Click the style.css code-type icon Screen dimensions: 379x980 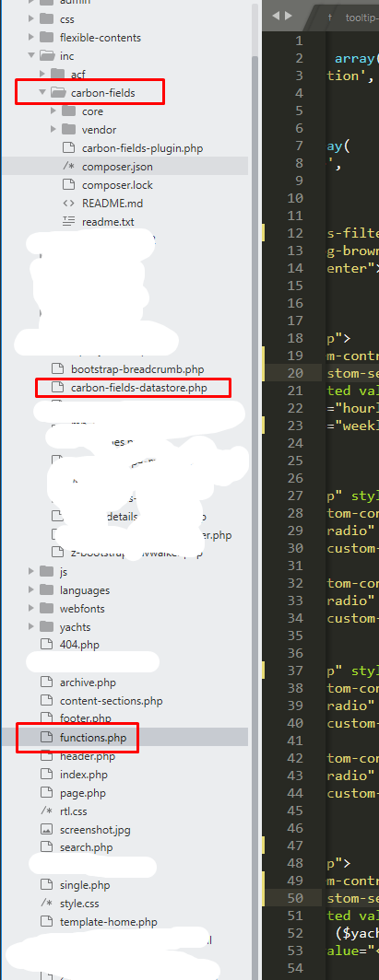pyautogui.click(x=46, y=904)
